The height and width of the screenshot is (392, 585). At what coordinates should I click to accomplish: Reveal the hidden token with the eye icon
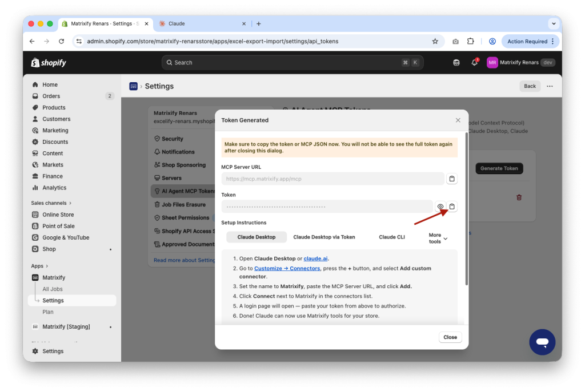pyautogui.click(x=439, y=206)
